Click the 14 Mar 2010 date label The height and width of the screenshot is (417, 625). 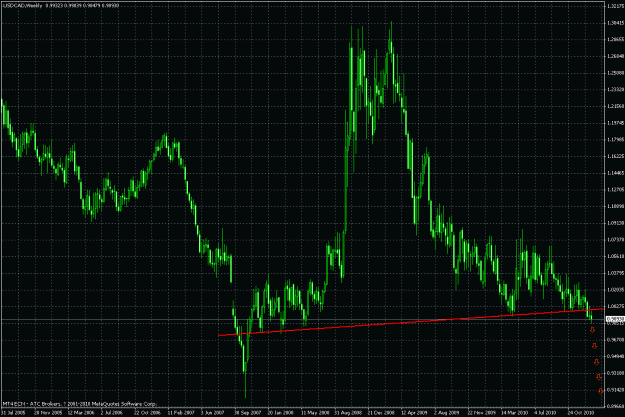514,413
